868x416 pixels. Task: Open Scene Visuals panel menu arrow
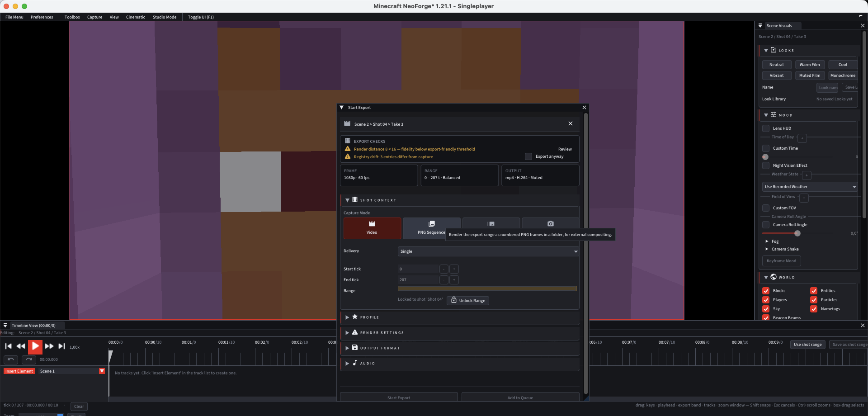(x=760, y=26)
